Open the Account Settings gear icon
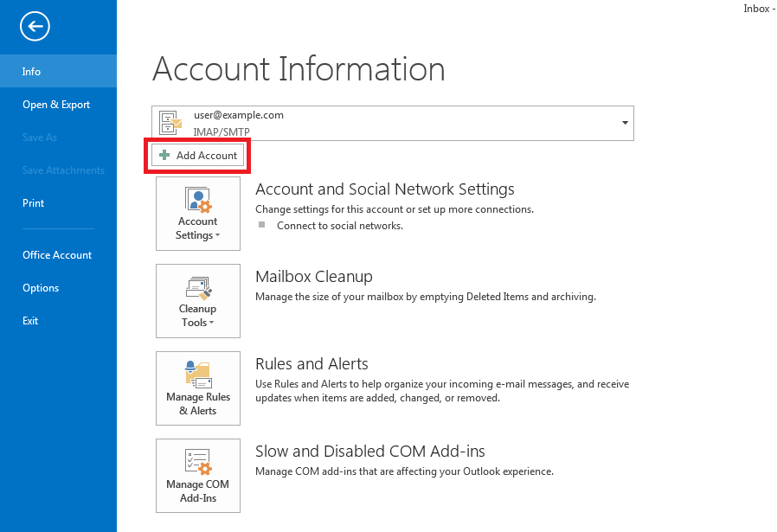The width and height of the screenshot is (777, 532). 198,201
